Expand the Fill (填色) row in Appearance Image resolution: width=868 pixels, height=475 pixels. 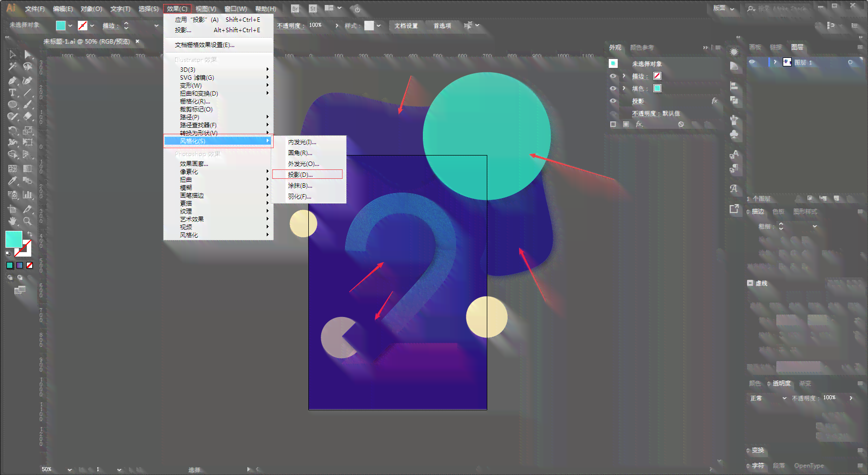click(624, 88)
